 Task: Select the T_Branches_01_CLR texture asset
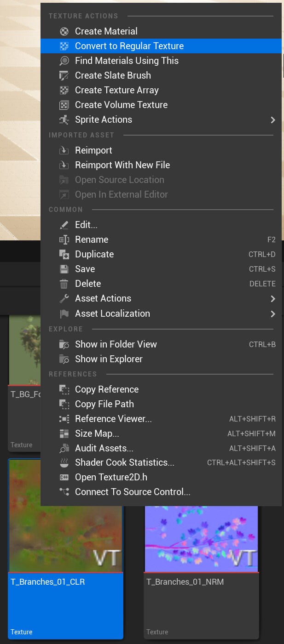[65, 548]
